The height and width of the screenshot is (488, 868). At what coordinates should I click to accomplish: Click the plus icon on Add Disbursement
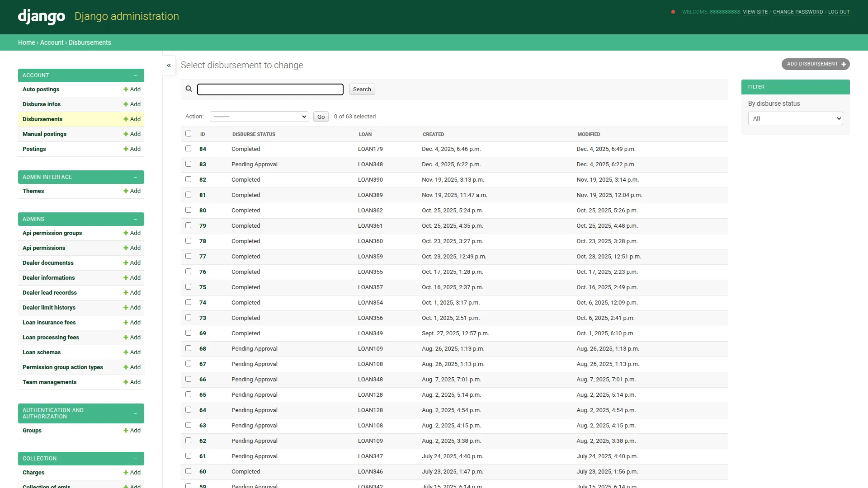point(844,64)
